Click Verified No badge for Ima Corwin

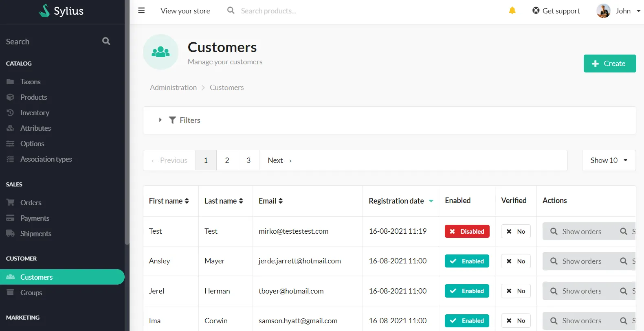tap(516, 320)
